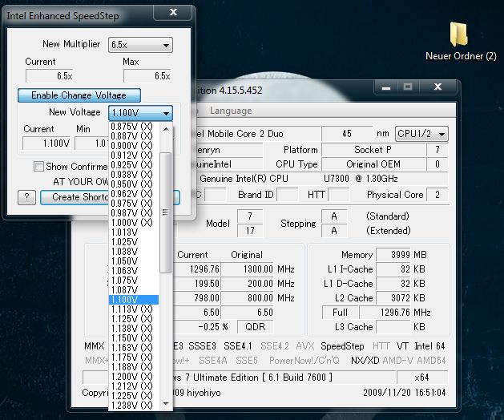Viewport: 504px width, 420px height.
Task: Open the New Multiplier 6.5x dropdown
Action: tap(140, 45)
